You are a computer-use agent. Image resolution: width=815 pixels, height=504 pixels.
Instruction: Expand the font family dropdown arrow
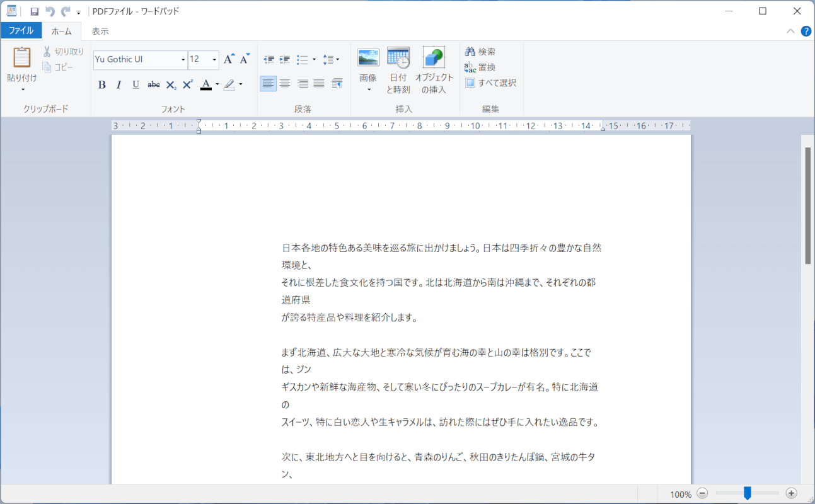[183, 60]
